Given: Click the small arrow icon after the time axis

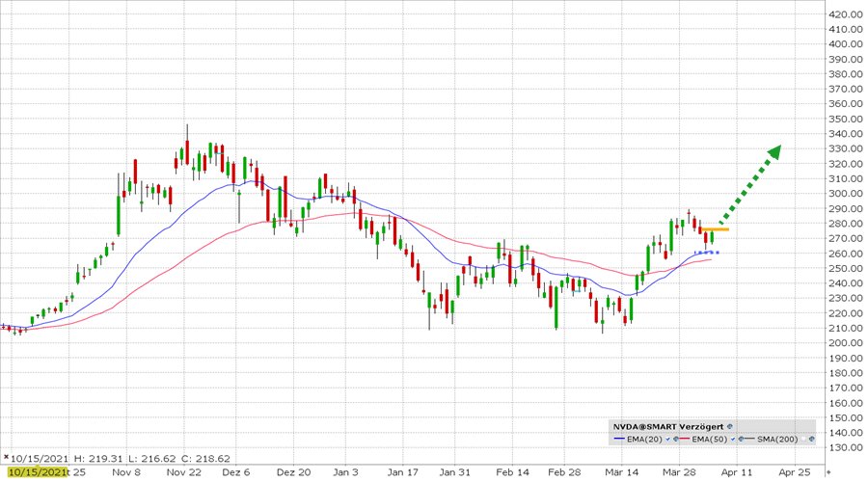Looking at the screenshot, I should (x=828, y=472).
